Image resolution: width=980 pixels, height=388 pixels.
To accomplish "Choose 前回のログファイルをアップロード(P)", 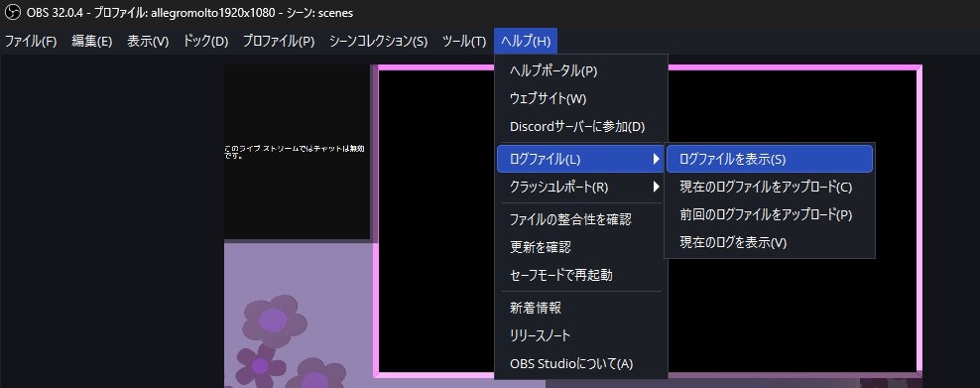I will [x=770, y=214].
